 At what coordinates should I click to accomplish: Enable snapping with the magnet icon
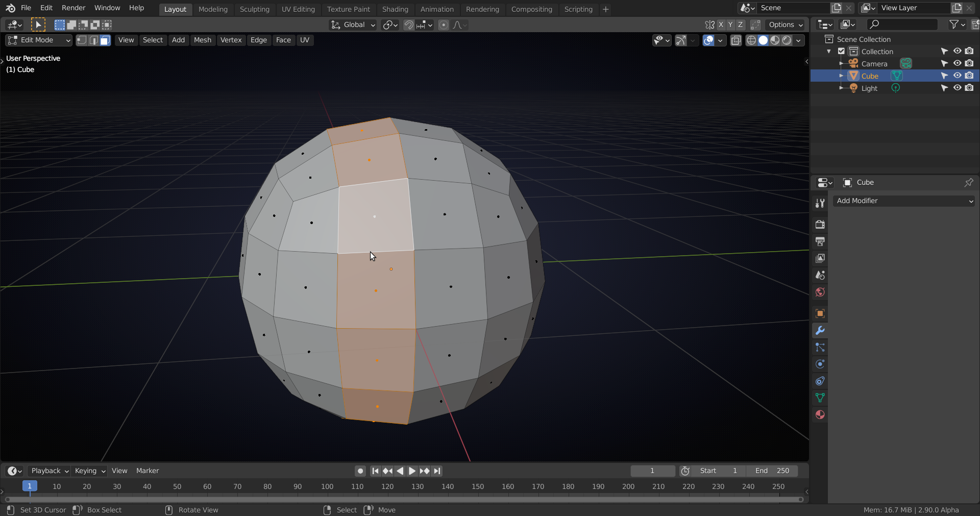click(x=408, y=24)
